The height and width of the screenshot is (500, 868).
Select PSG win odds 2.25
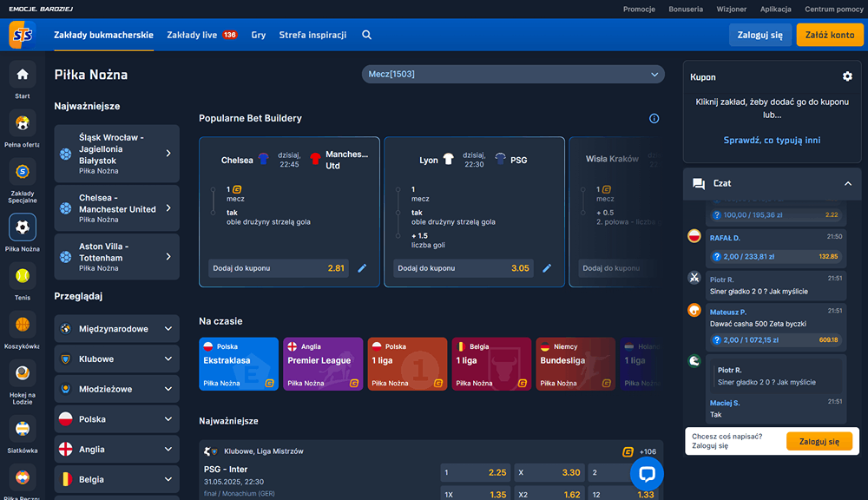click(x=476, y=473)
